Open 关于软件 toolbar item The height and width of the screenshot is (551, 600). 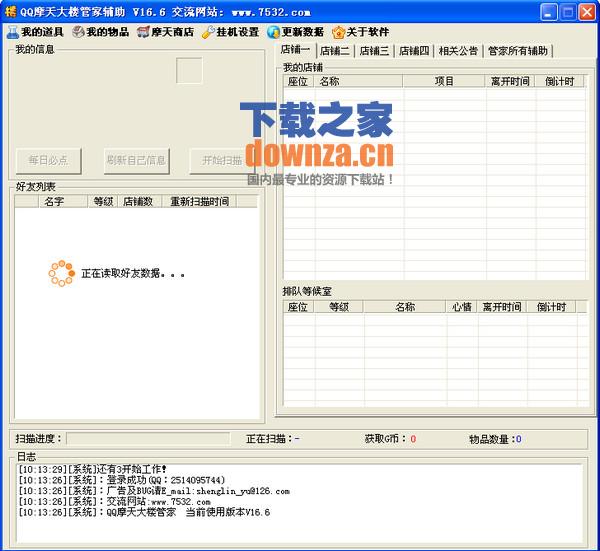361,32
